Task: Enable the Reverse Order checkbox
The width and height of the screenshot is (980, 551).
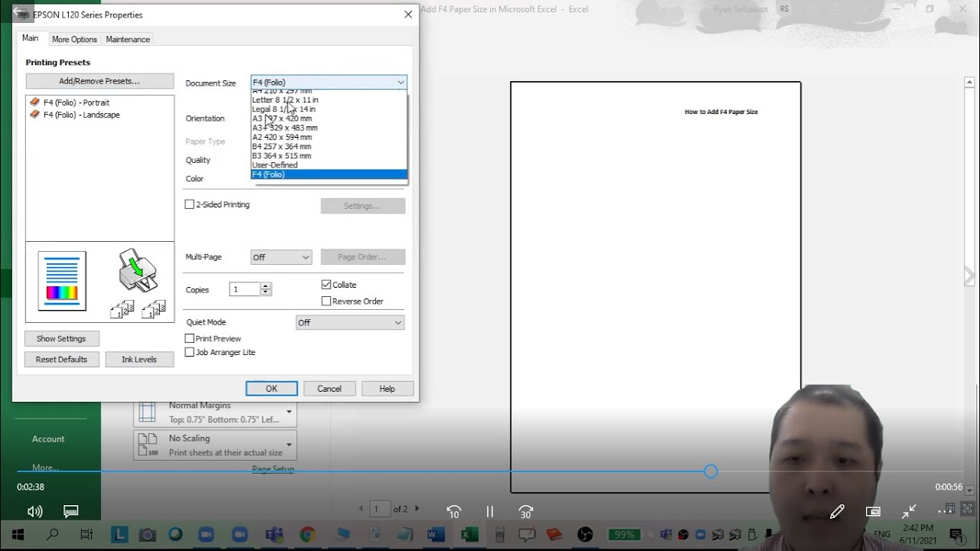Action: 326,302
